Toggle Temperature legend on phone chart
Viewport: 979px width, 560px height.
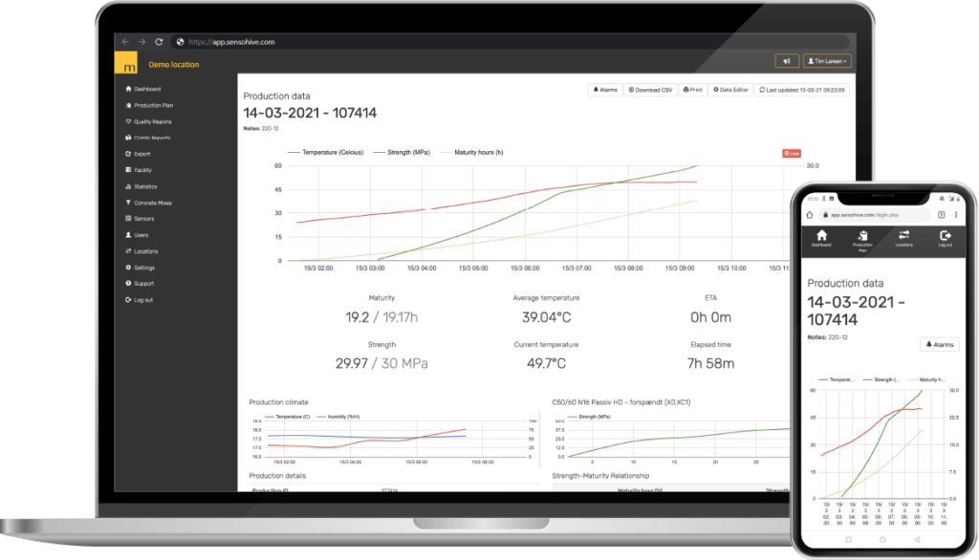tap(836, 379)
